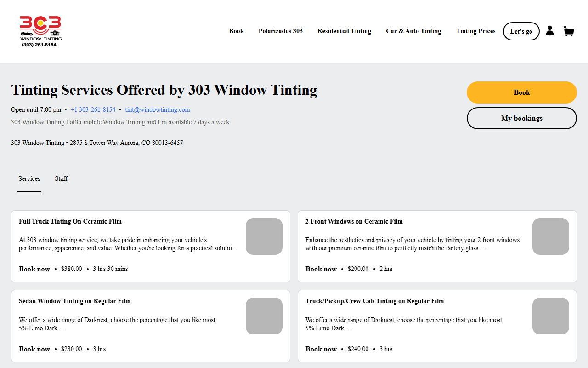Click the Tinting Services Offered heading
This screenshot has width=588, height=368.
[x=164, y=90]
